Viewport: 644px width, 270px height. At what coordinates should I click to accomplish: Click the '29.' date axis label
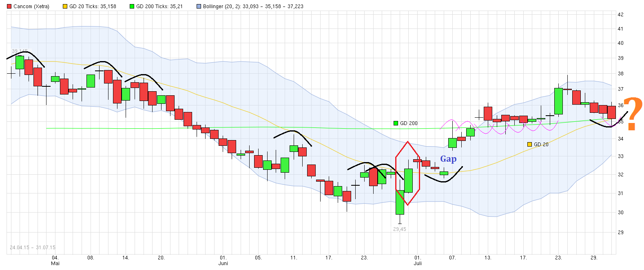[x=594, y=258]
